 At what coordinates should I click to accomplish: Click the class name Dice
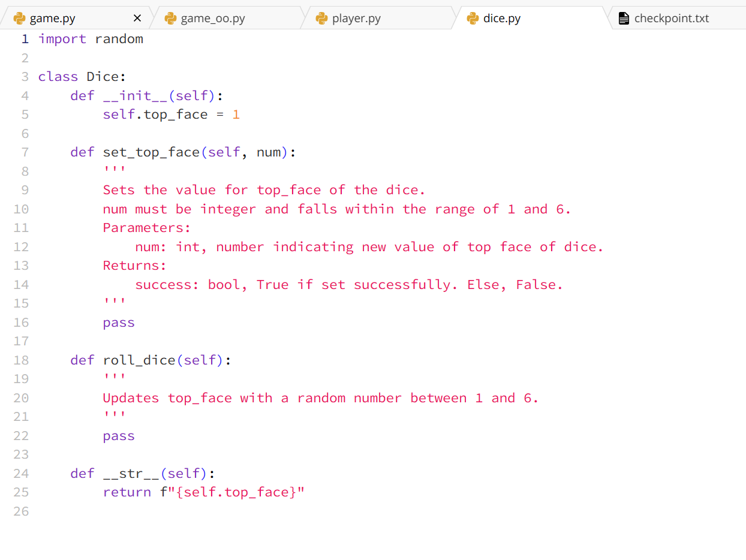[x=104, y=76]
